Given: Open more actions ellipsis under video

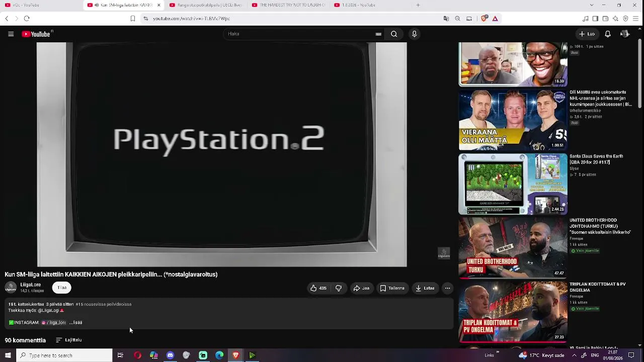Looking at the screenshot, I should pyautogui.click(x=447, y=288).
